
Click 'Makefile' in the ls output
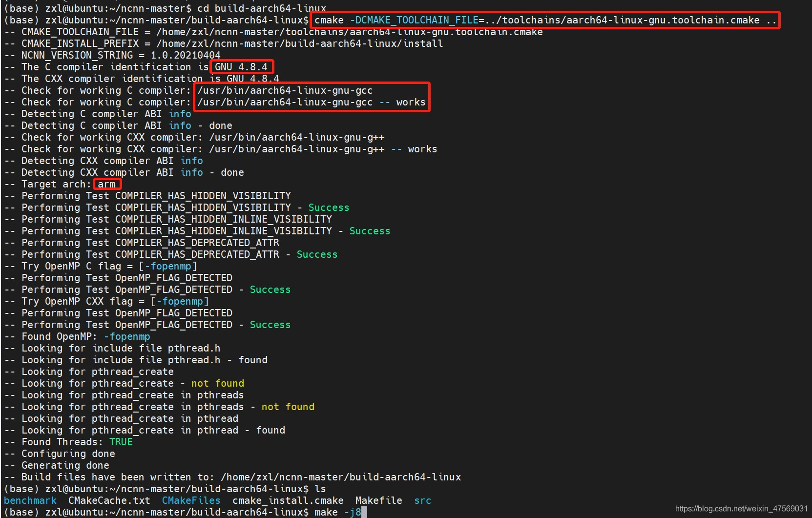tap(379, 500)
